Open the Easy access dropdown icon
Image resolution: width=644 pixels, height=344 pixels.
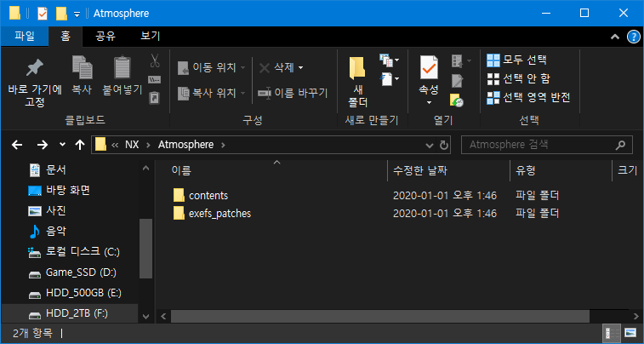point(390,78)
